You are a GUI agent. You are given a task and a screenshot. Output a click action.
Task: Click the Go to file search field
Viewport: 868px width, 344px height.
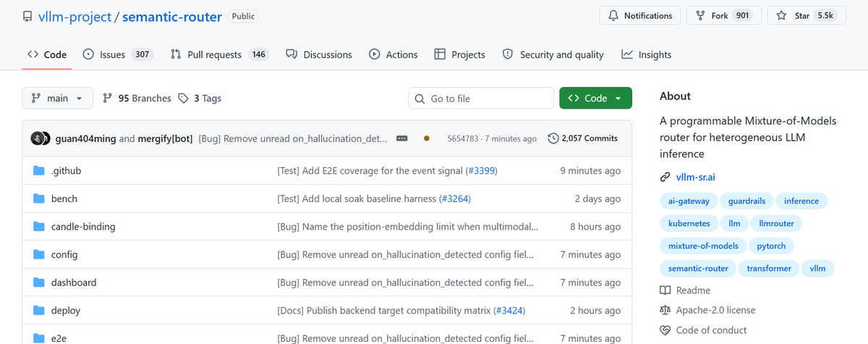coord(481,98)
